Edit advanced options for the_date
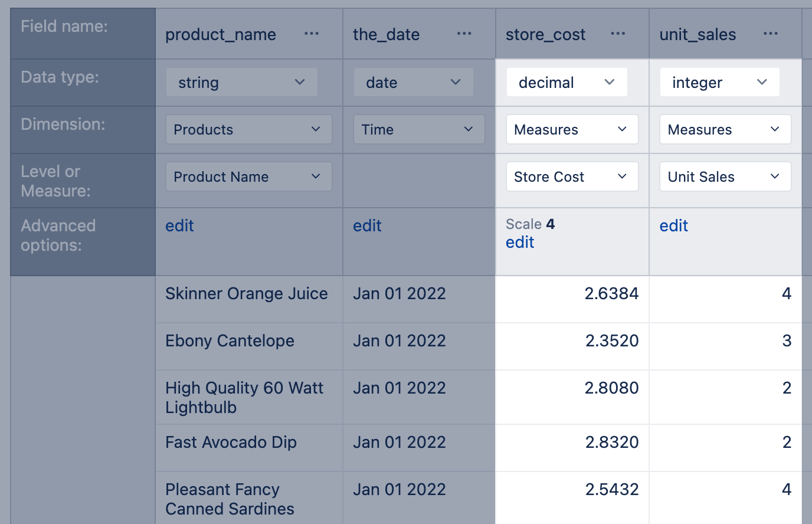812x524 pixels. (367, 226)
